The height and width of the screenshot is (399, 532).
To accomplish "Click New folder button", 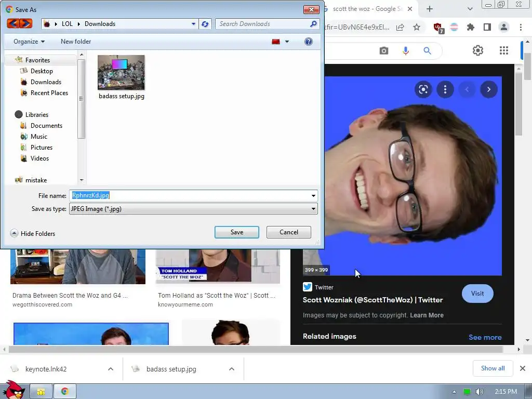I will tap(76, 42).
